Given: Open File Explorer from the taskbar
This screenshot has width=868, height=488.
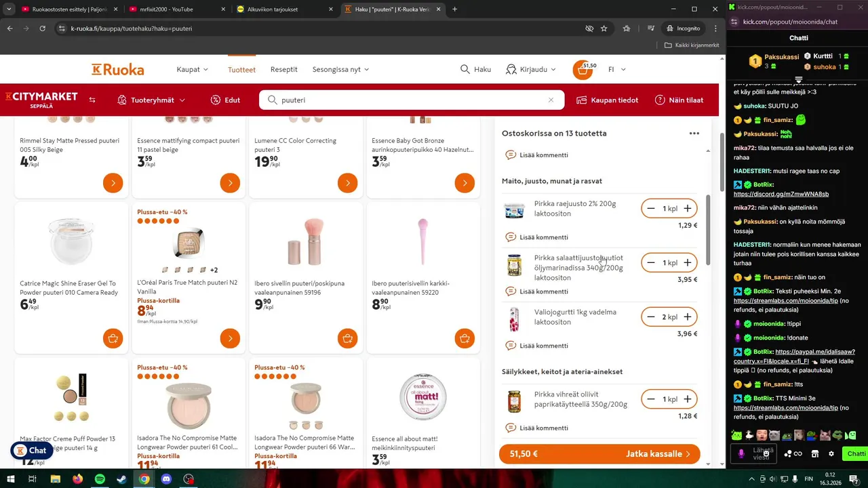Looking at the screenshot, I should click(x=55, y=479).
